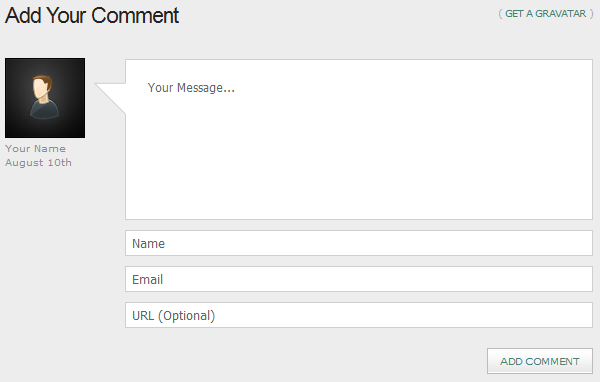The width and height of the screenshot is (600, 382).
Task: Open the Get a Gravatar link
Action: (x=545, y=14)
